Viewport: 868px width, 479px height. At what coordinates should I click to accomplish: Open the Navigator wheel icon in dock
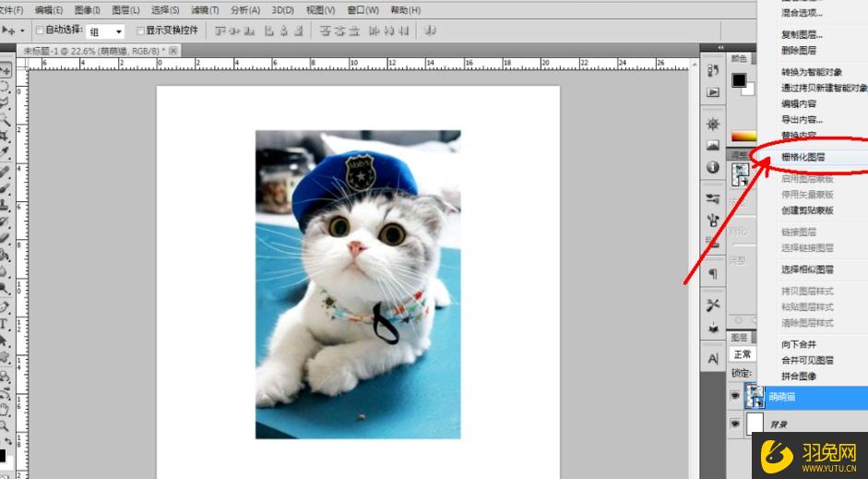[713, 124]
